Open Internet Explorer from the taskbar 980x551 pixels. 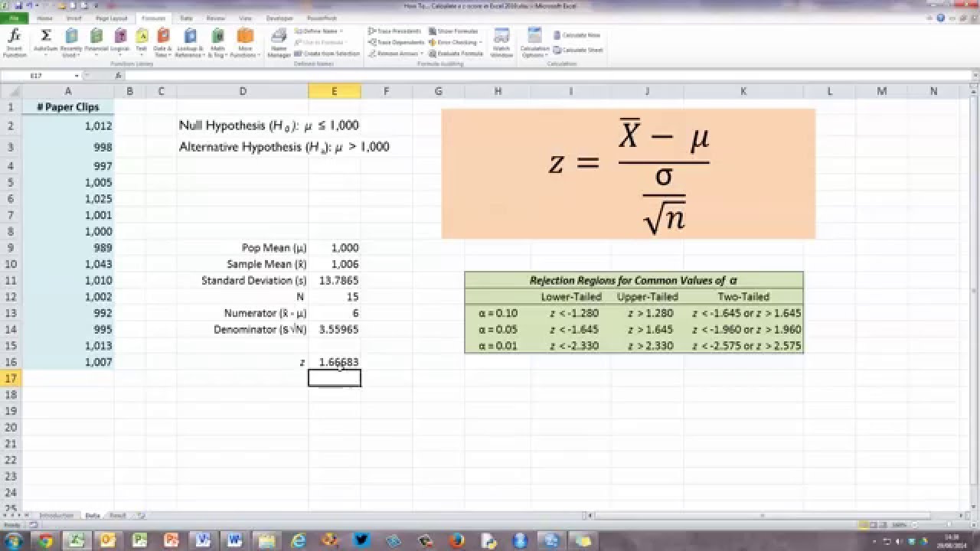pyautogui.click(x=299, y=540)
